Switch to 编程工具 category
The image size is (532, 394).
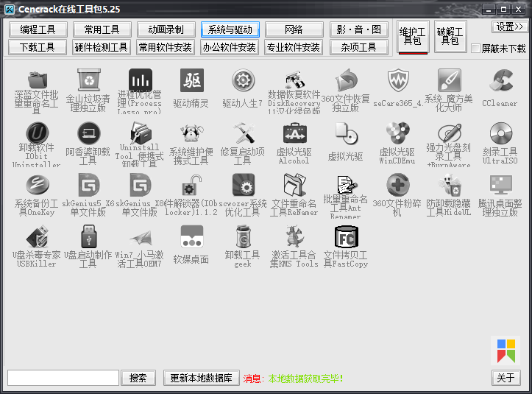[38, 29]
